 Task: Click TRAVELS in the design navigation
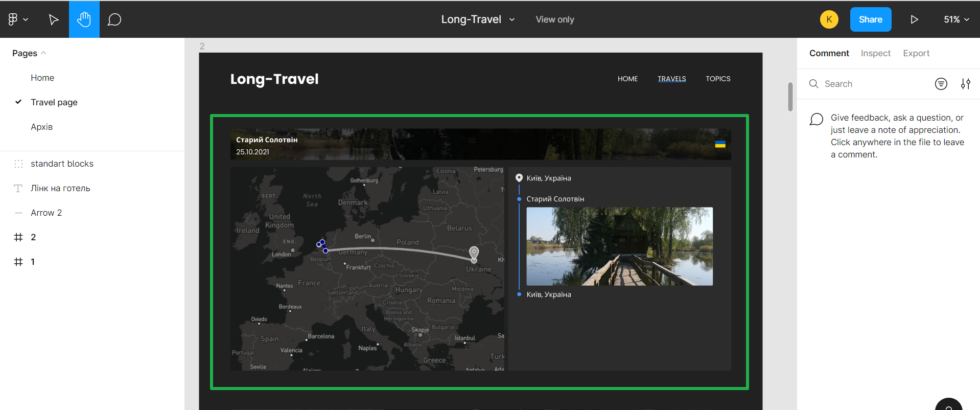coord(672,79)
